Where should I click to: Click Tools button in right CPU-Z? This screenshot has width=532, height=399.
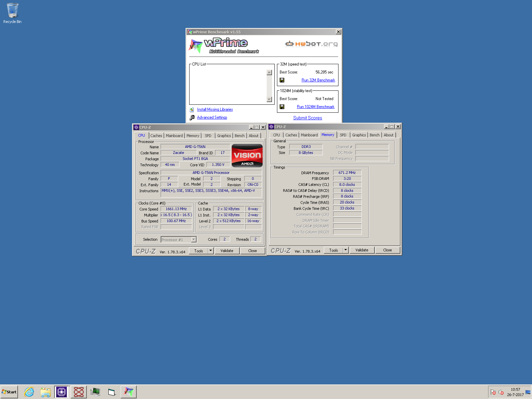pos(333,250)
